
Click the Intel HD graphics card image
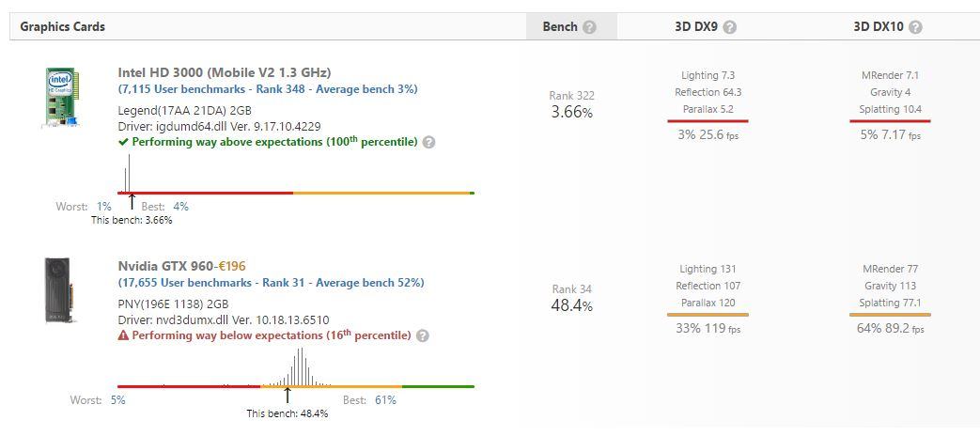coord(61,97)
